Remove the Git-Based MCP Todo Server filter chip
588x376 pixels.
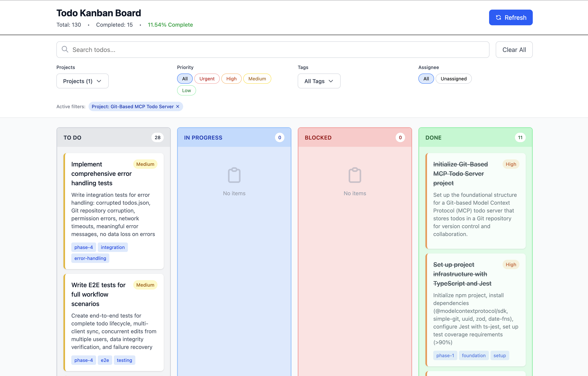pyautogui.click(x=178, y=106)
